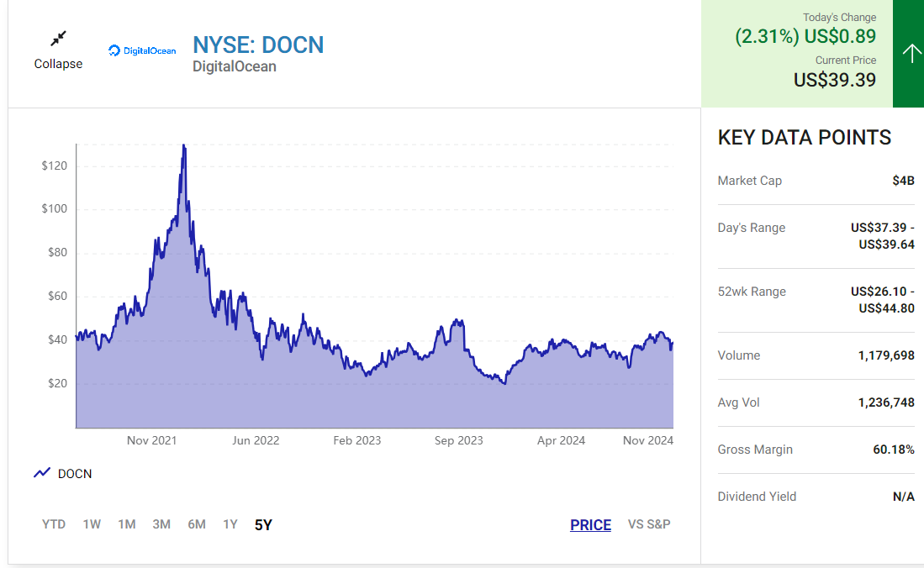Click the Collapse label

pos(58,64)
